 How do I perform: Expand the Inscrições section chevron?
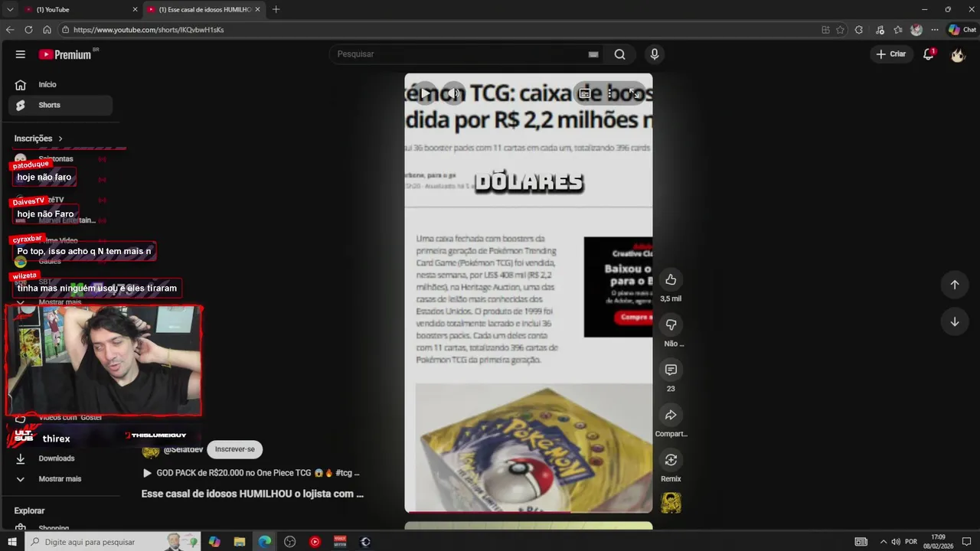coord(60,139)
